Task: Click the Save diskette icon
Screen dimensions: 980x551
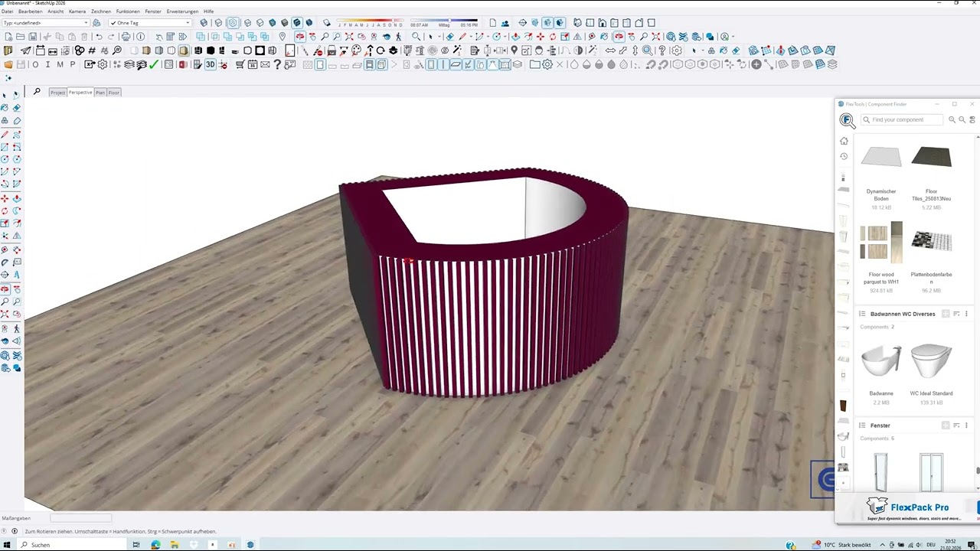Action: click(32, 37)
